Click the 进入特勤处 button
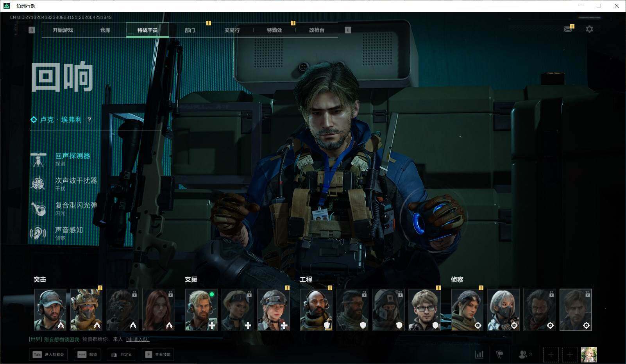This screenshot has width=626, height=364. 48,355
